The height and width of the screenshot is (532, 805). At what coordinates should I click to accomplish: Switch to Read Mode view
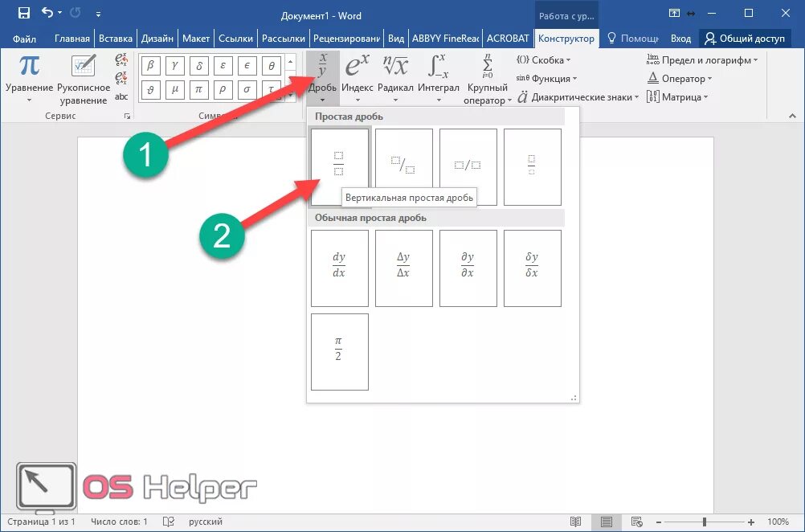[x=575, y=522]
